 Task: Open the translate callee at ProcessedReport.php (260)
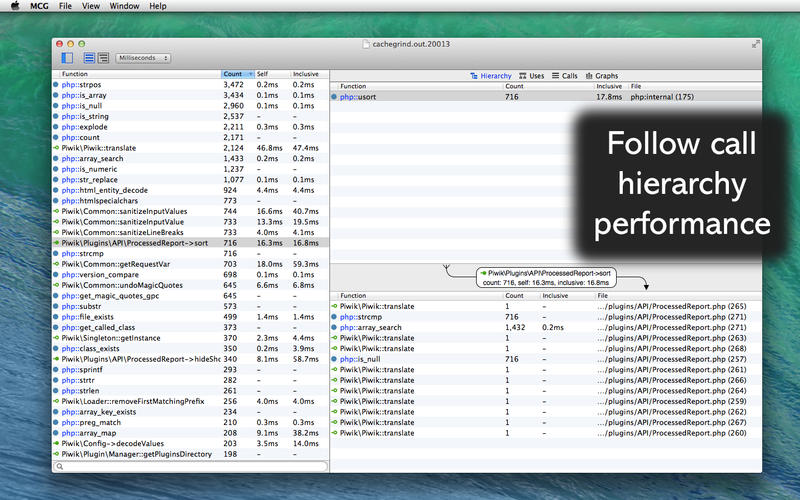coord(546,433)
